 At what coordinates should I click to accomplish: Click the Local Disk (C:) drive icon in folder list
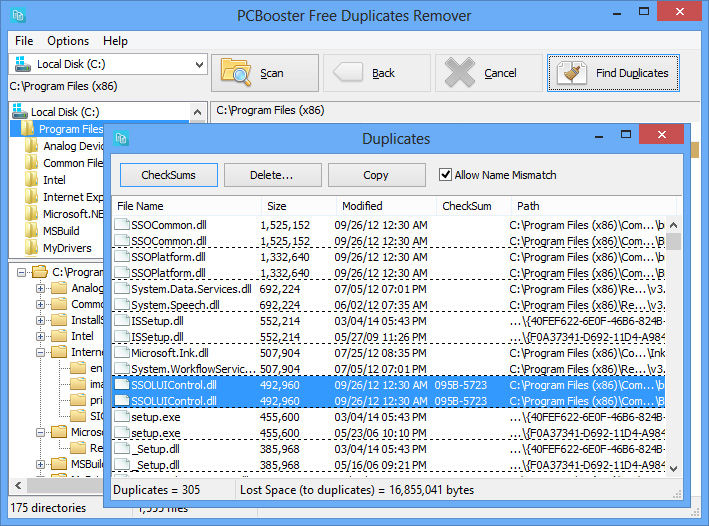point(20,111)
